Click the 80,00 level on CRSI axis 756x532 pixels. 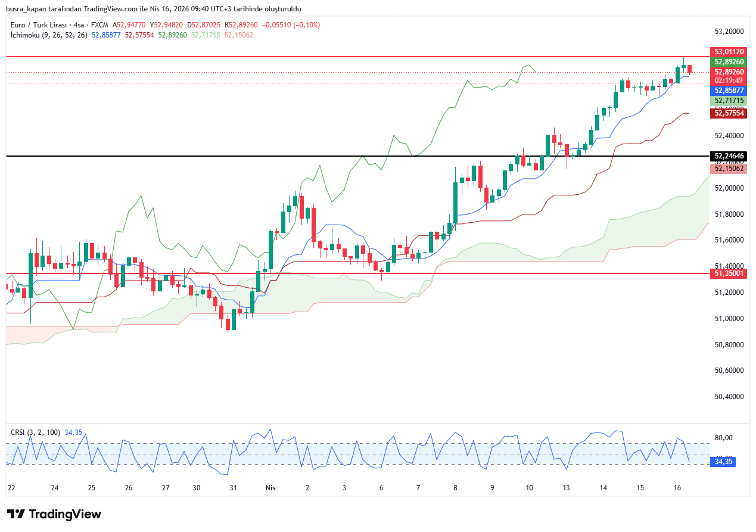[723, 438]
